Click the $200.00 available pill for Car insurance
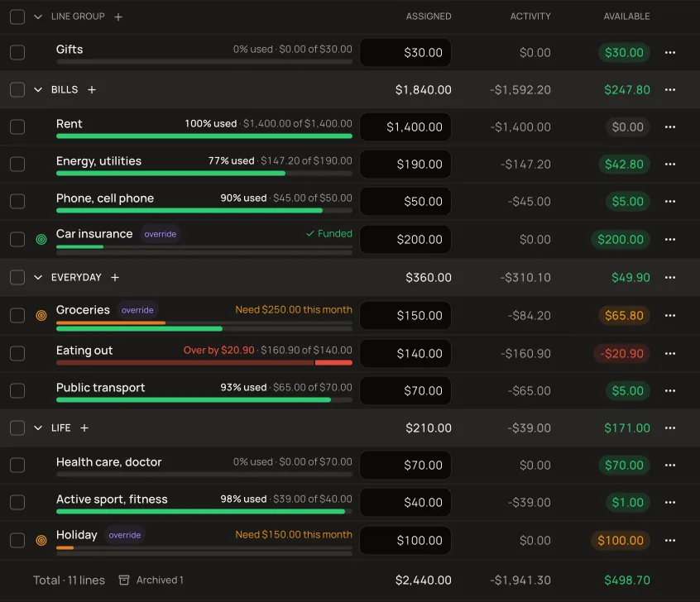The width and height of the screenshot is (700, 602). point(621,240)
